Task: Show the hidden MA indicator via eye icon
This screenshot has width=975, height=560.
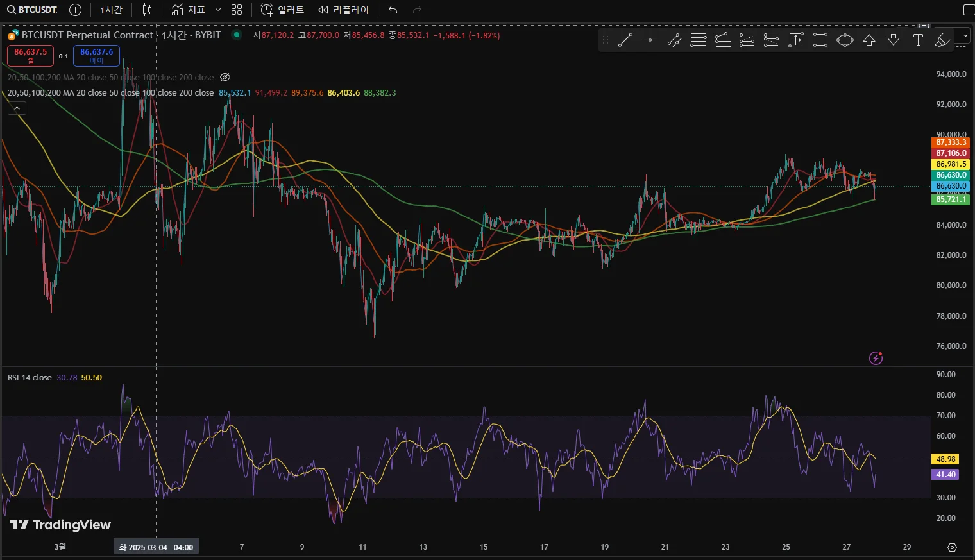Action: click(225, 77)
